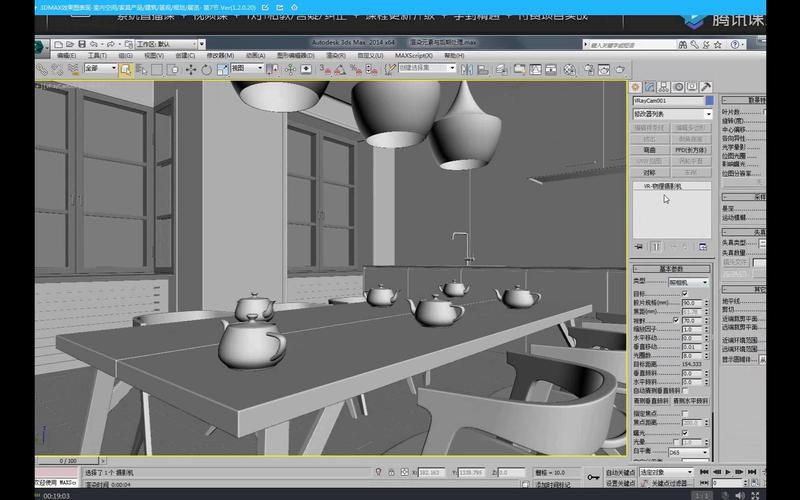Screen dimensions: 800x500
Task: Click the VRayCam001 object color swatch
Action: pyautogui.click(x=709, y=101)
